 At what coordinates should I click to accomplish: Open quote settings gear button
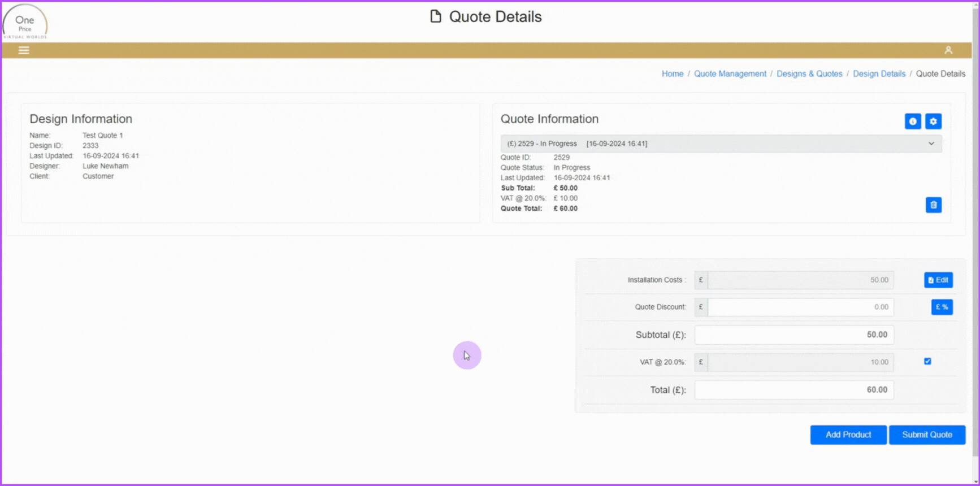coord(933,121)
